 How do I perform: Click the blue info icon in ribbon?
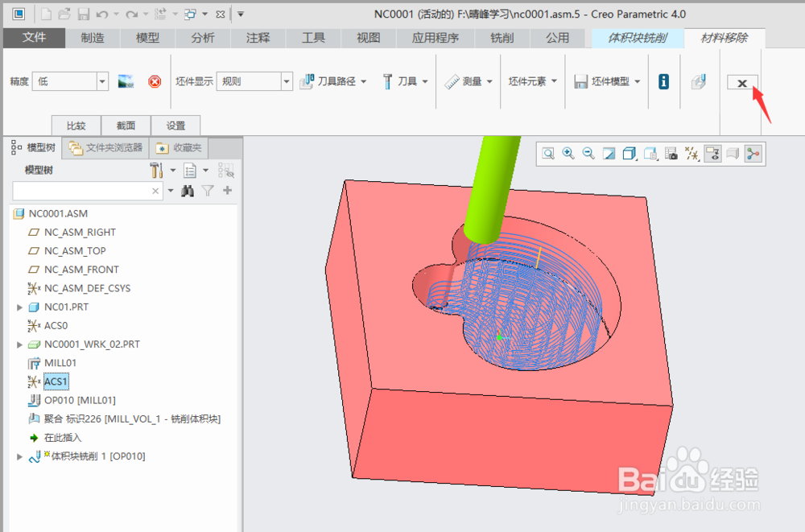click(x=663, y=81)
